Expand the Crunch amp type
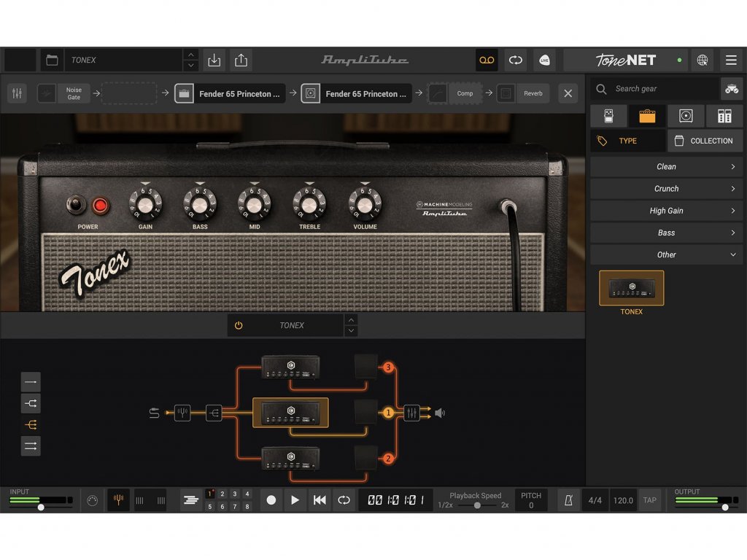 pos(667,189)
